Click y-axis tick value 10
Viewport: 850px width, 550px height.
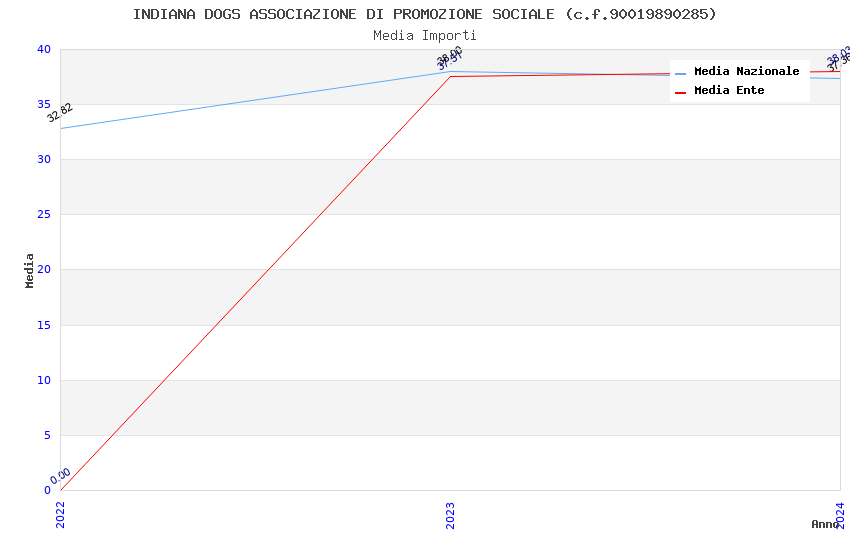(x=44, y=380)
